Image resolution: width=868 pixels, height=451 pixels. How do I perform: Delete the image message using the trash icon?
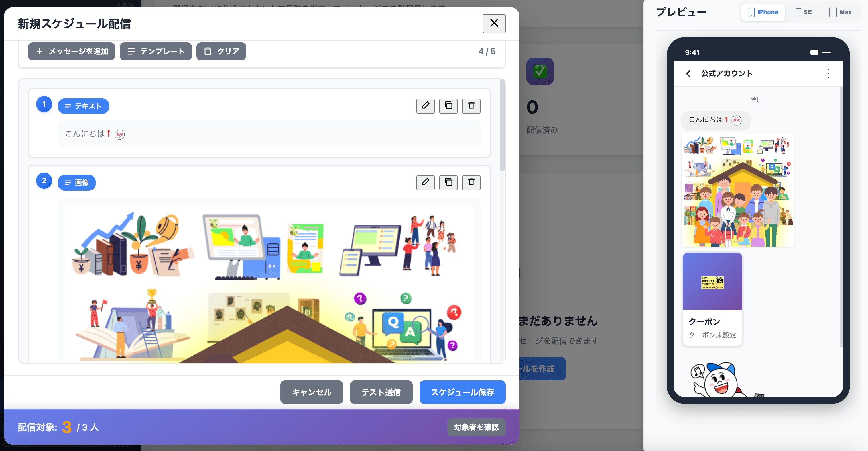coord(471,182)
